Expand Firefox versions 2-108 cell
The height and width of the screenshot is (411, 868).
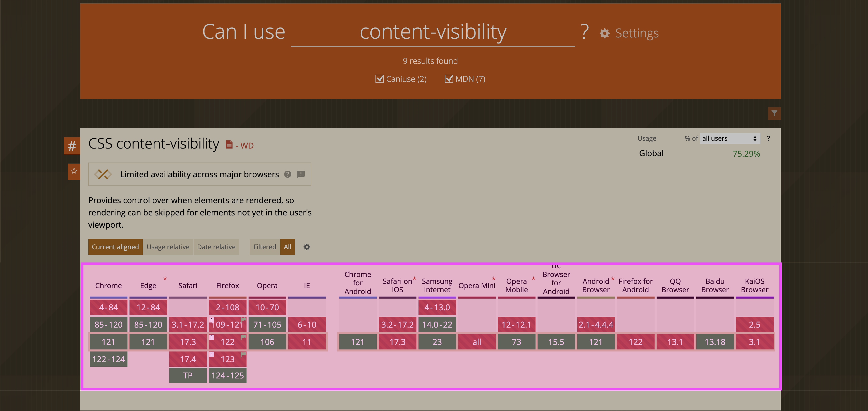[x=227, y=307]
